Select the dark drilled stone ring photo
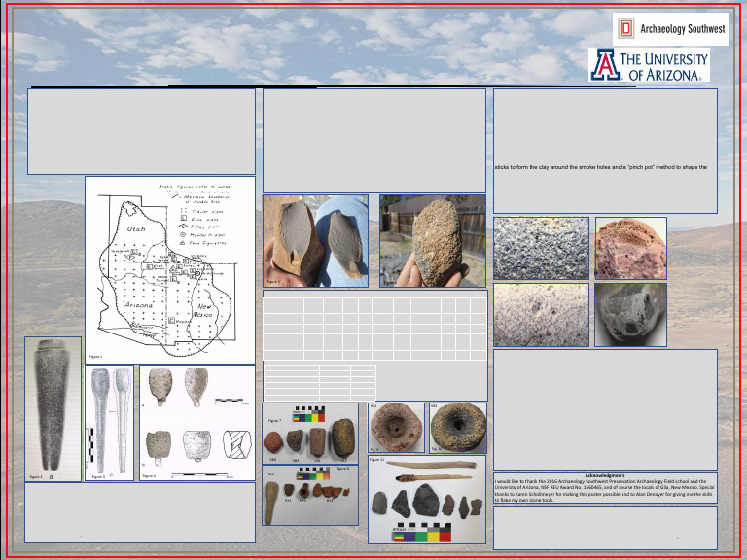 click(457, 428)
